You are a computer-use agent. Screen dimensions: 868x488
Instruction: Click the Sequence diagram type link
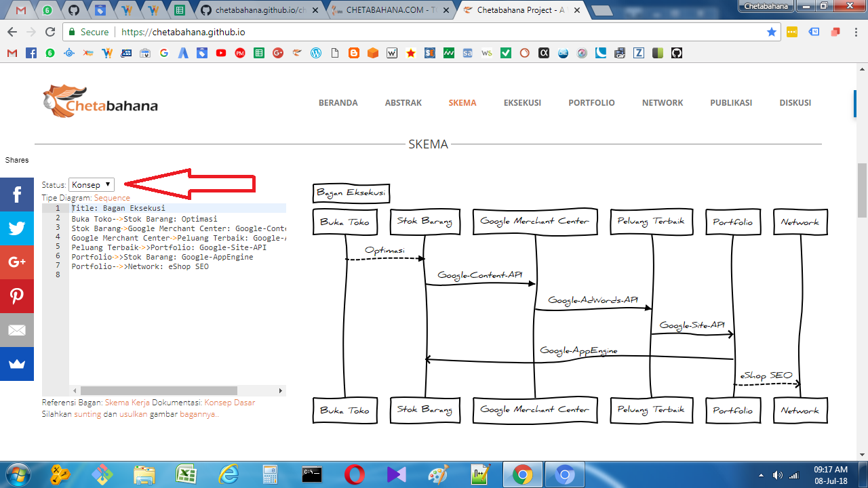click(x=112, y=198)
